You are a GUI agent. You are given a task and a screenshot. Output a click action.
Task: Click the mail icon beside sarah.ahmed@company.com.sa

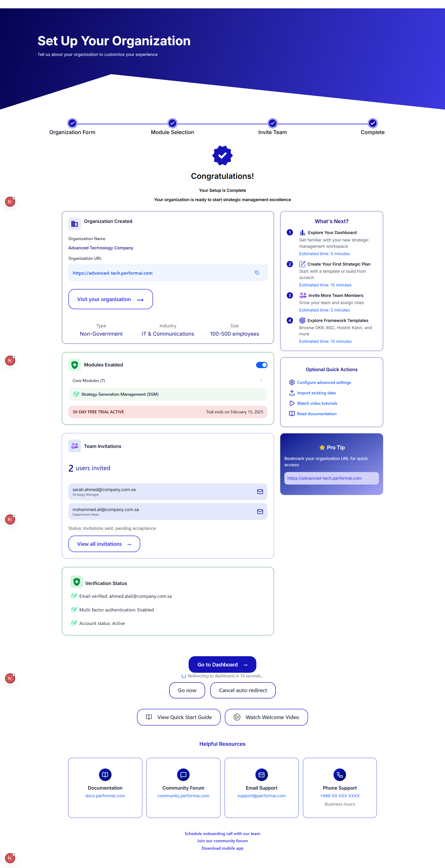(260, 492)
